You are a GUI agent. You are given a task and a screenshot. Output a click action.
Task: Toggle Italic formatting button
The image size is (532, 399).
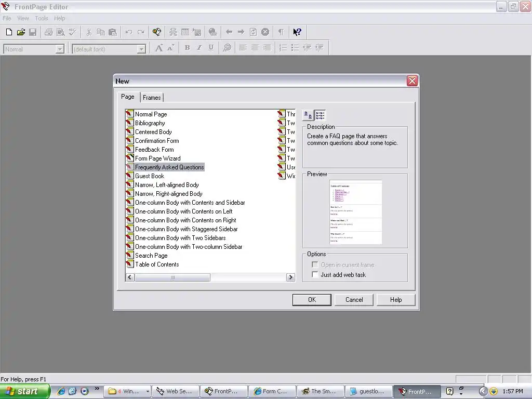199,48
